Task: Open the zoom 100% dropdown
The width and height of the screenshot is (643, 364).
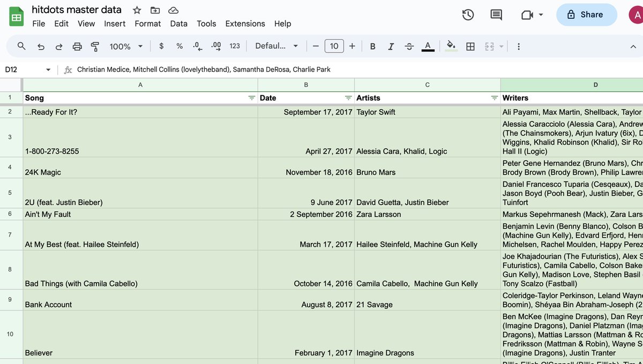Action: pyautogui.click(x=126, y=47)
